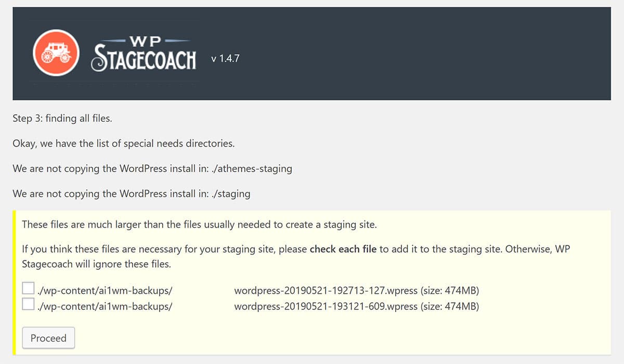Click the empty area of the dark header banner

point(416,53)
